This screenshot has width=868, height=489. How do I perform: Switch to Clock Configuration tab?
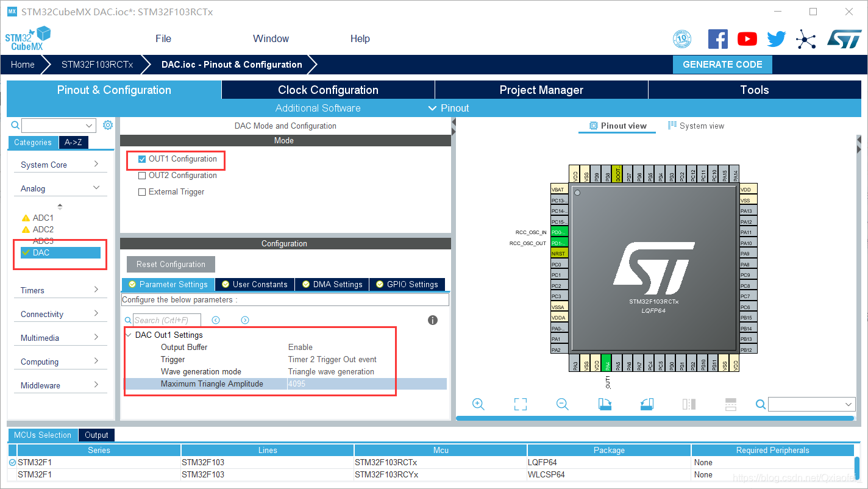(x=328, y=90)
